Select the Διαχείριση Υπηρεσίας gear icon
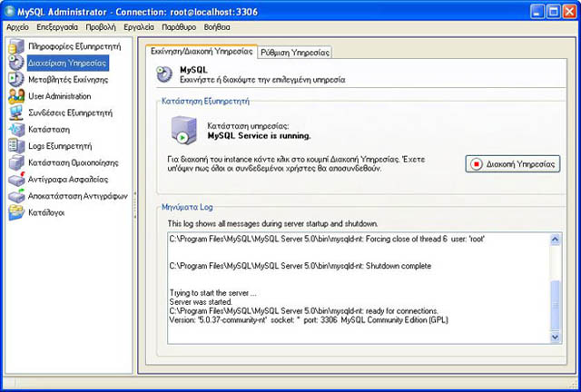The height and width of the screenshot is (392, 581). 16,63
